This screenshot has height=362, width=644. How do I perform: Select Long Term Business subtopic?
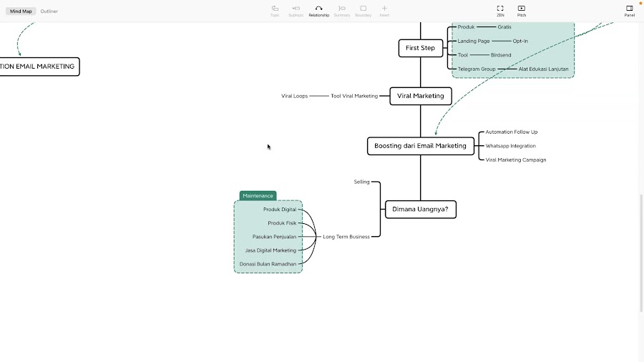coord(346,237)
